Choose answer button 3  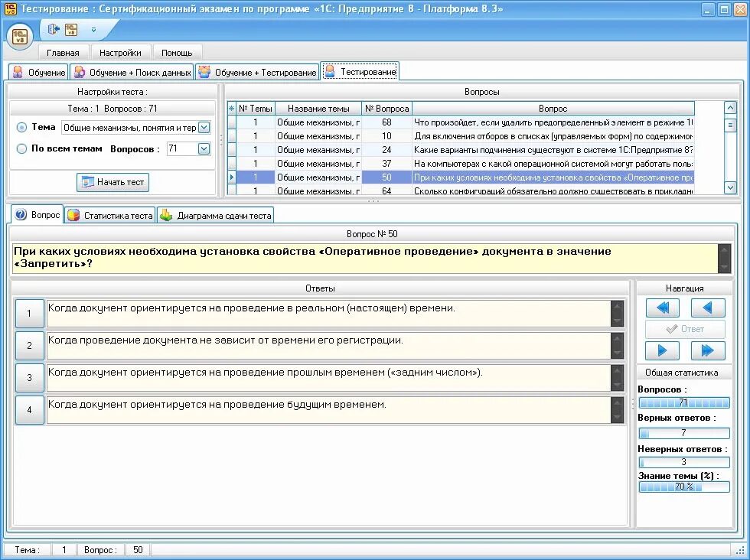pos(29,377)
